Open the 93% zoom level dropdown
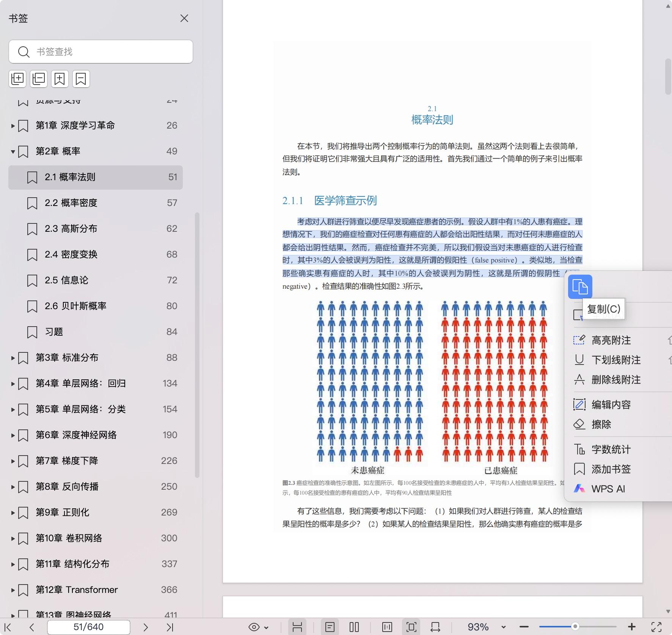This screenshot has height=635, width=672. point(504,627)
